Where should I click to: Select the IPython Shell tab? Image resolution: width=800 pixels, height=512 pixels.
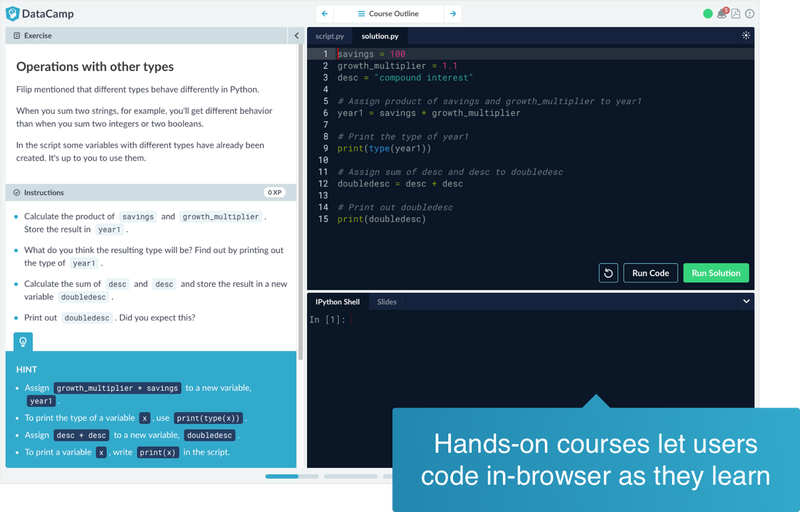[x=337, y=301]
